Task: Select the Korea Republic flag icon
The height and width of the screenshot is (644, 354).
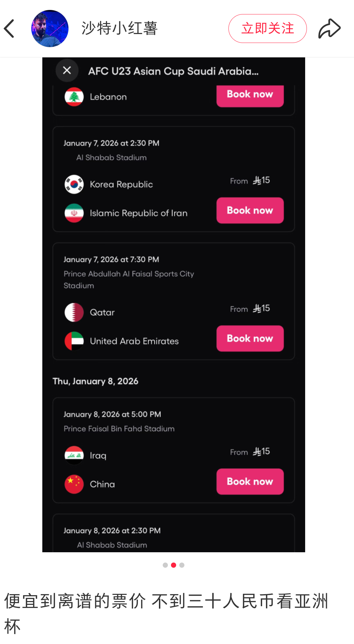Action: tap(74, 184)
